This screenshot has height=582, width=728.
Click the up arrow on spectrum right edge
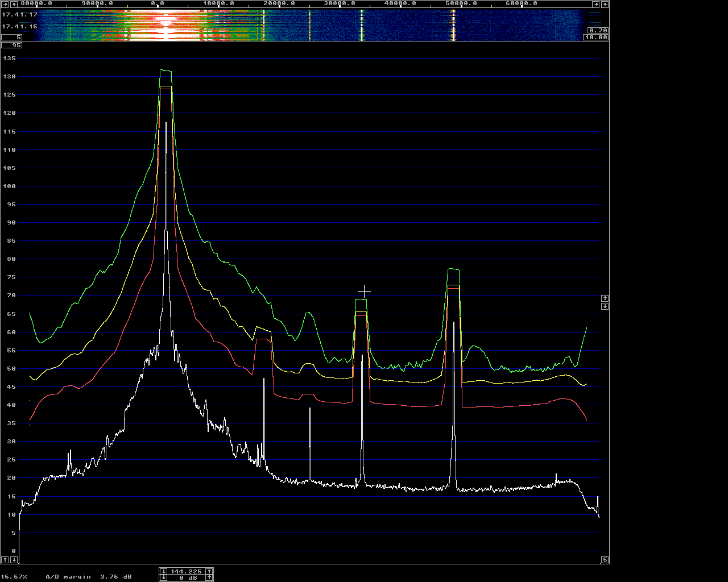coord(605,298)
